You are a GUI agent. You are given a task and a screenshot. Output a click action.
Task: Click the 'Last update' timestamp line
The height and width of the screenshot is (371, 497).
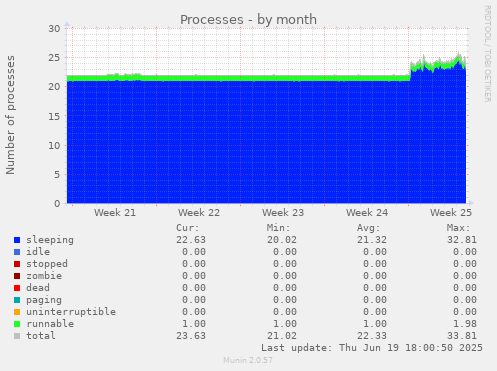pyautogui.click(x=372, y=348)
